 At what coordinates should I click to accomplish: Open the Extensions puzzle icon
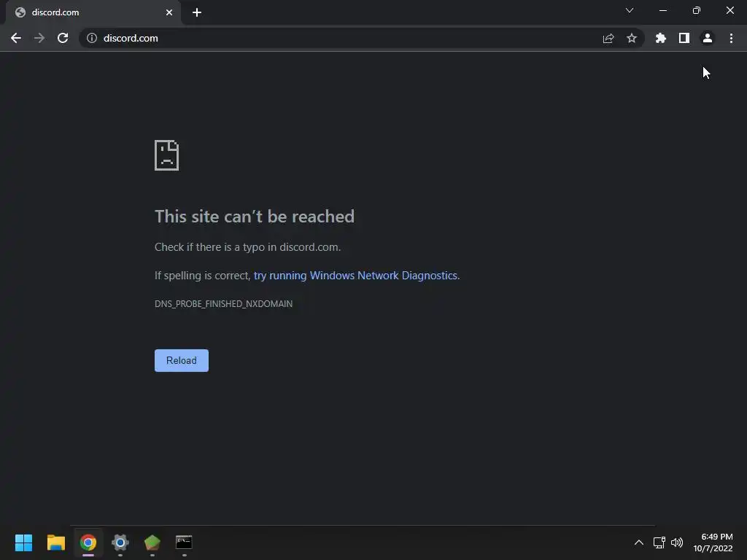coord(661,38)
